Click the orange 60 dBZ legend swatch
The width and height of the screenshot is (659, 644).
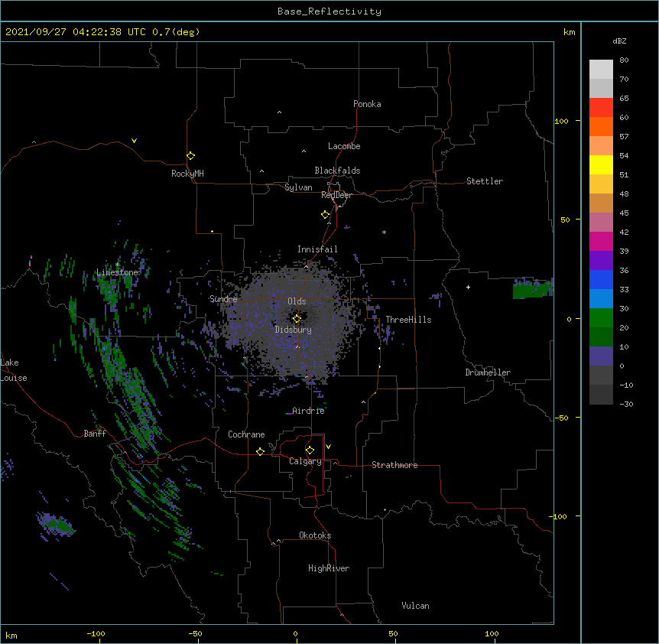tap(601, 126)
